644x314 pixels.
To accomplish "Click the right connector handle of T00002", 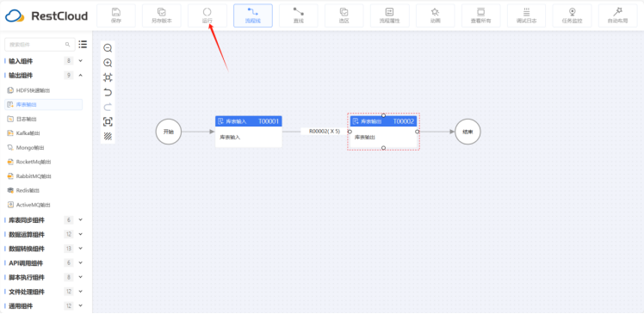I will pos(417,132).
